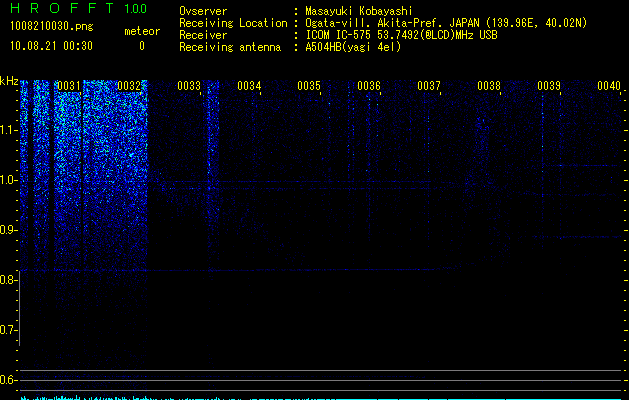Click the kHz axis unit label
The height and width of the screenshot is (400, 629).
9,81
